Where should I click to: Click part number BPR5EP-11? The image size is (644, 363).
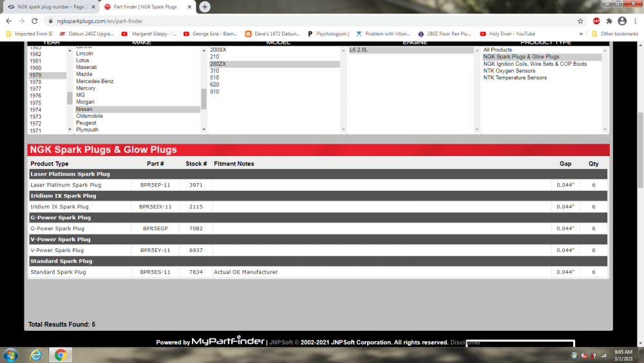pyautogui.click(x=155, y=185)
